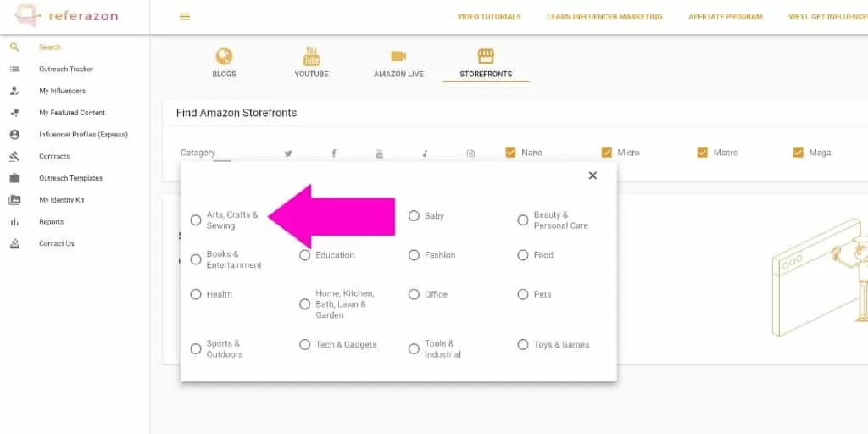
Task: Click the Contracts gavel icon
Action: 15,156
